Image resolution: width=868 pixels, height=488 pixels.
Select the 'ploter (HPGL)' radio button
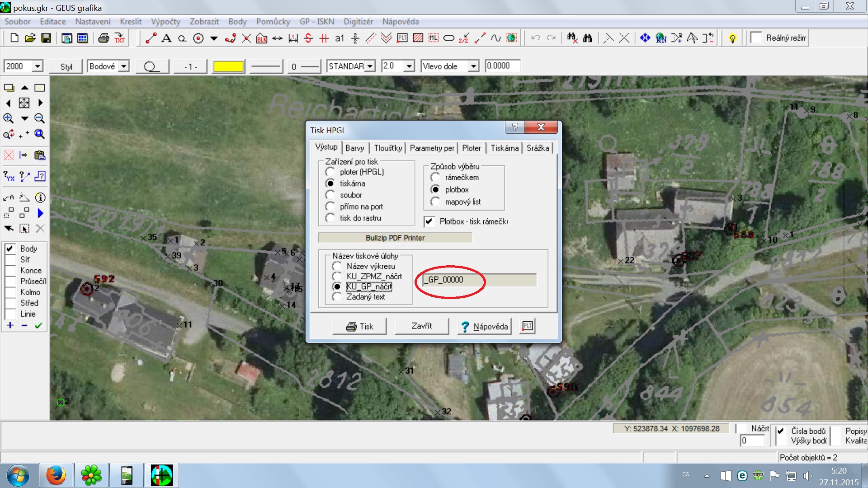pos(330,172)
